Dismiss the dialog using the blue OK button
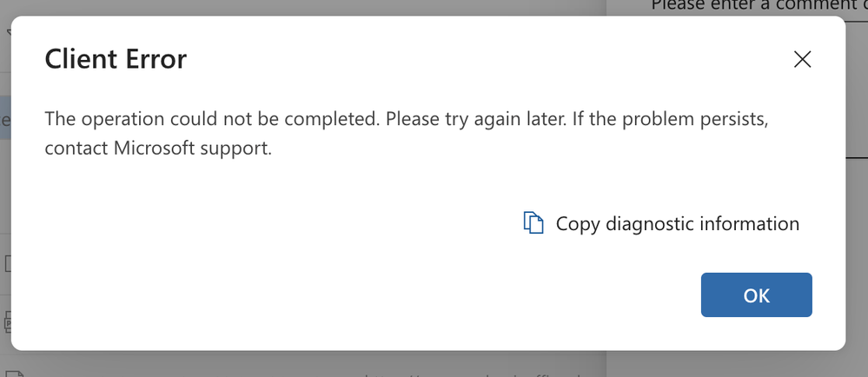Image resolution: width=868 pixels, height=377 pixels. 756,295
